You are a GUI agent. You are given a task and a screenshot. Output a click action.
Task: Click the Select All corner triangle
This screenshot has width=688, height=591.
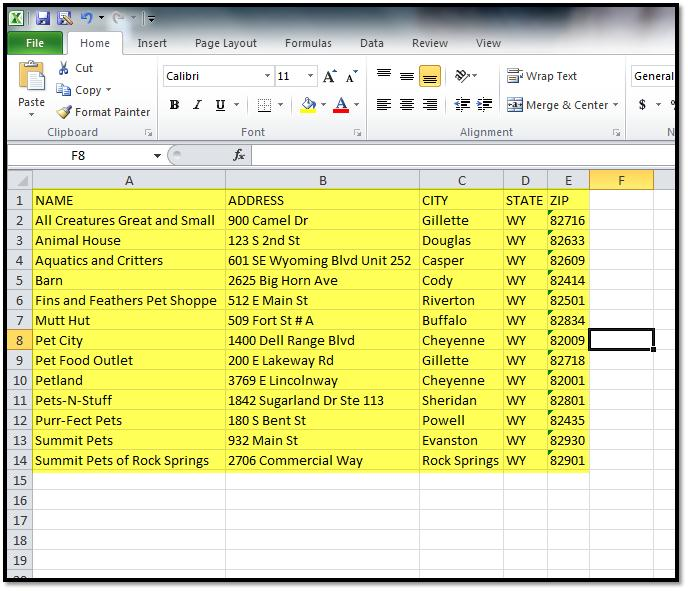tap(20, 180)
